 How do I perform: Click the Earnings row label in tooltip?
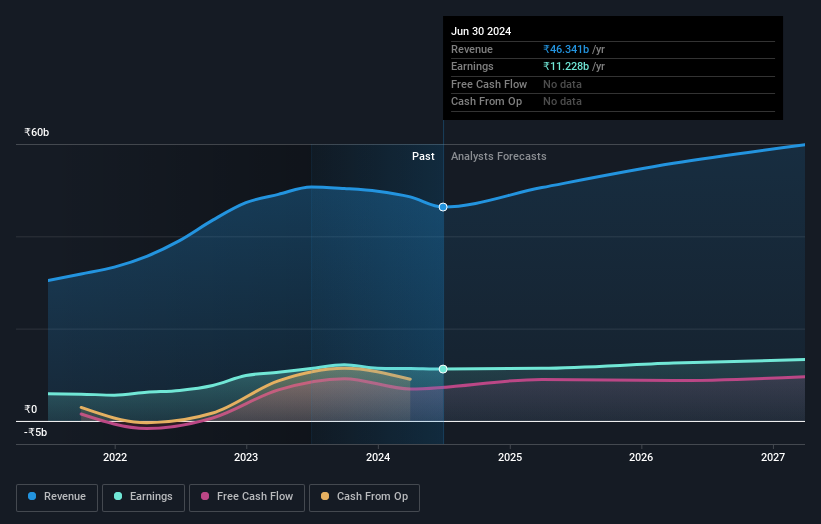point(472,66)
